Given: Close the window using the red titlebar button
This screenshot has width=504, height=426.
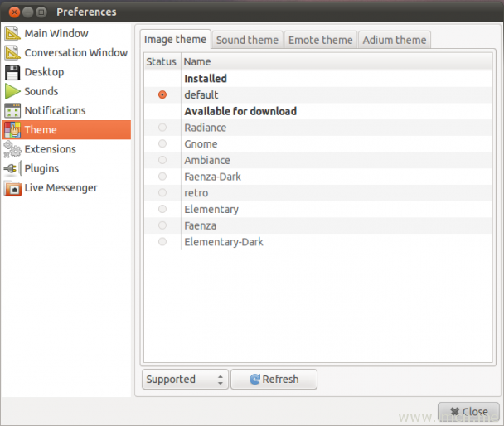Looking at the screenshot, I should (14, 12).
